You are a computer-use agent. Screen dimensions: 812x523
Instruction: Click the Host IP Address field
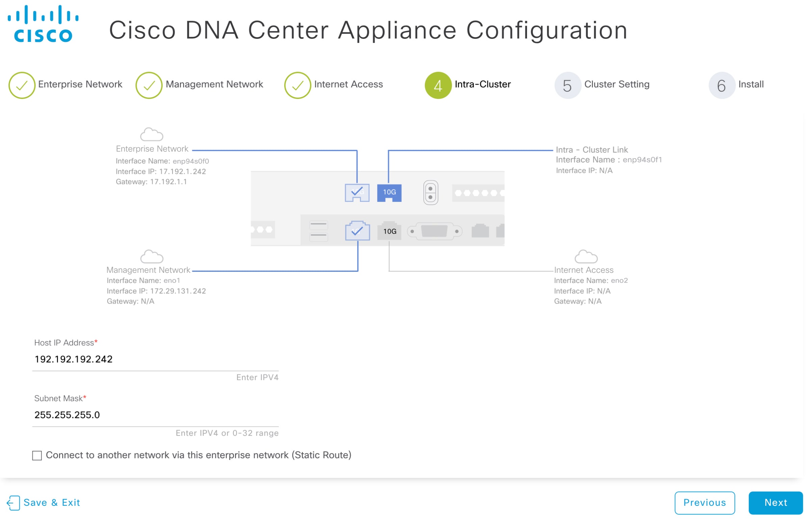pyautogui.click(x=156, y=360)
